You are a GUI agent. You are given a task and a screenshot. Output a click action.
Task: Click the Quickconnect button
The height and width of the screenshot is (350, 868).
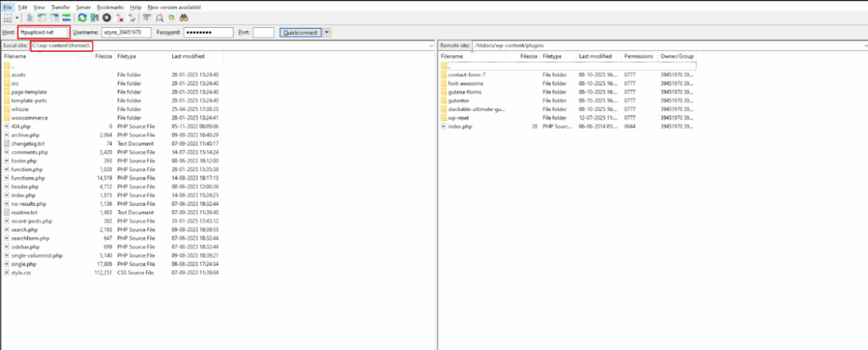click(299, 32)
